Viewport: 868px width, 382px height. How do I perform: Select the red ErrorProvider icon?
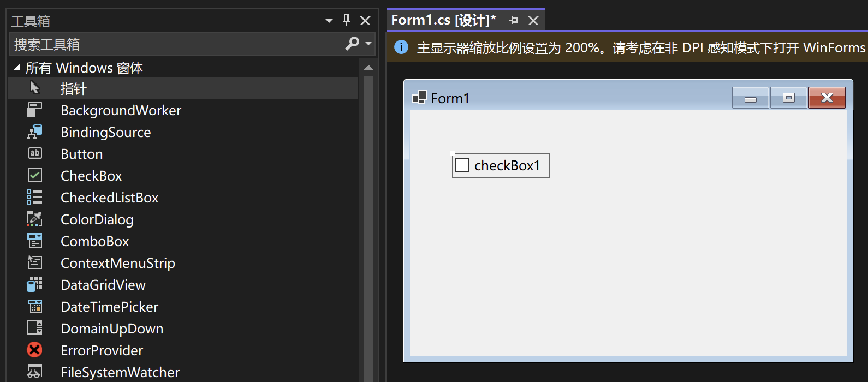(34, 350)
